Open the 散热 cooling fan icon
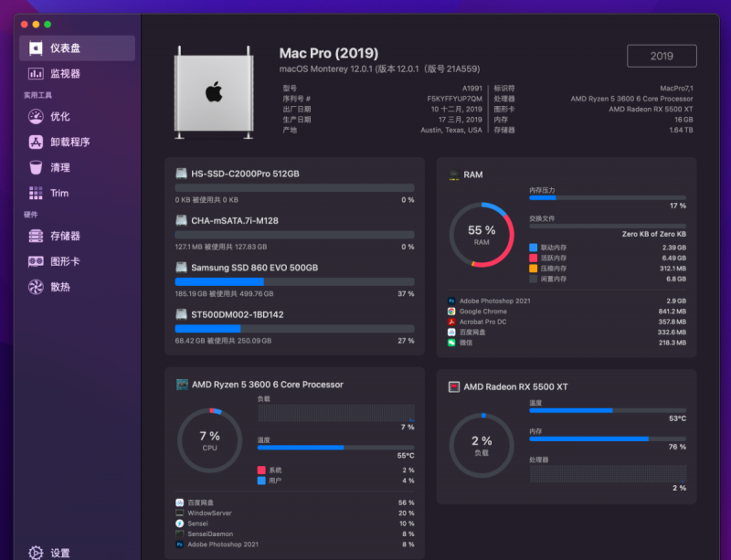This screenshot has width=731, height=560. tap(36, 287)
